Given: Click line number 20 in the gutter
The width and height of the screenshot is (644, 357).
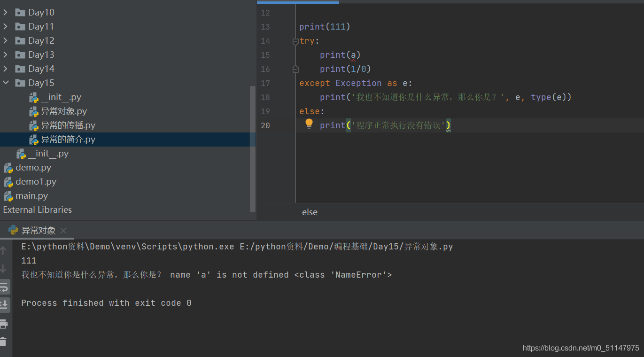Looking at the screenshot, I should (x=265, y=125).
